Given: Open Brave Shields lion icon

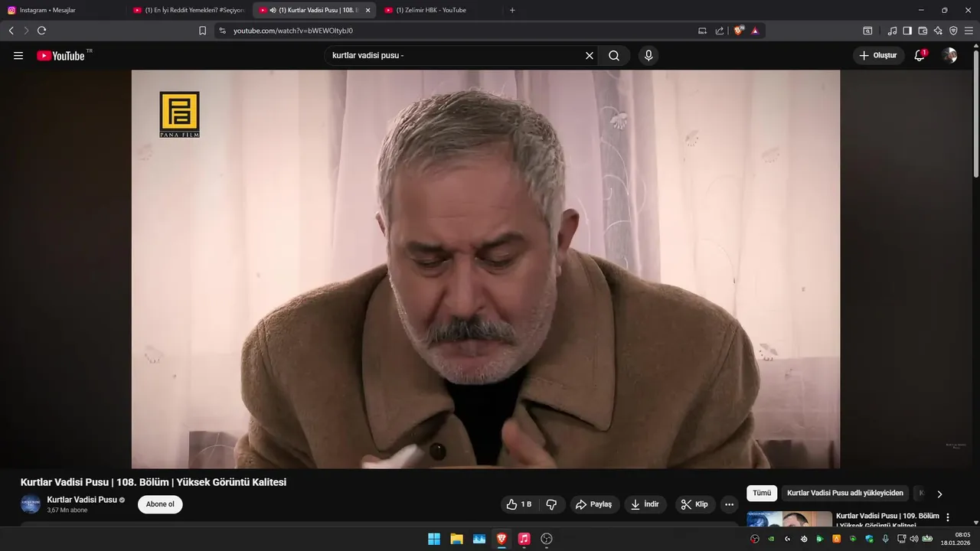Looking at the screenshot, I should (x=738, y=31).
